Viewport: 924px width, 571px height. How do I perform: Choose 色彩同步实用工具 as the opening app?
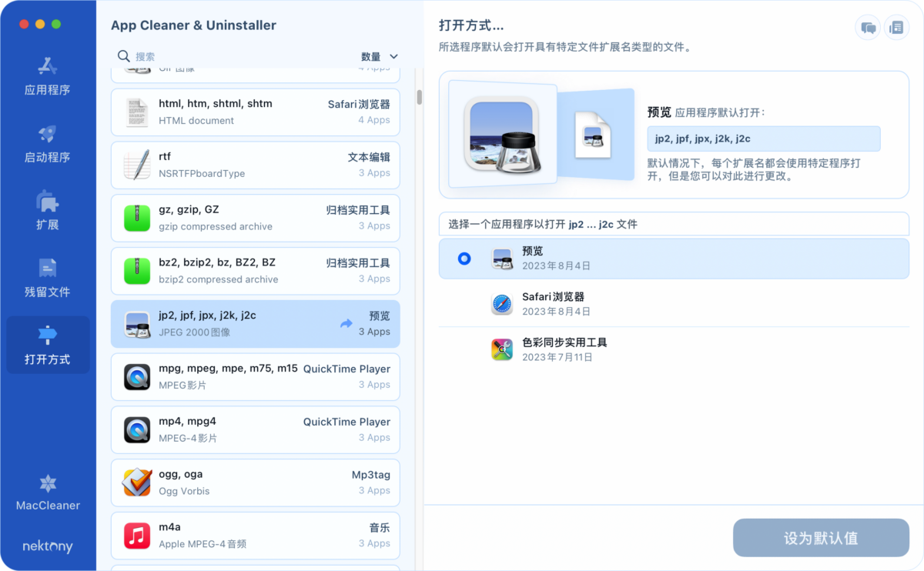(x=674, y=349)
